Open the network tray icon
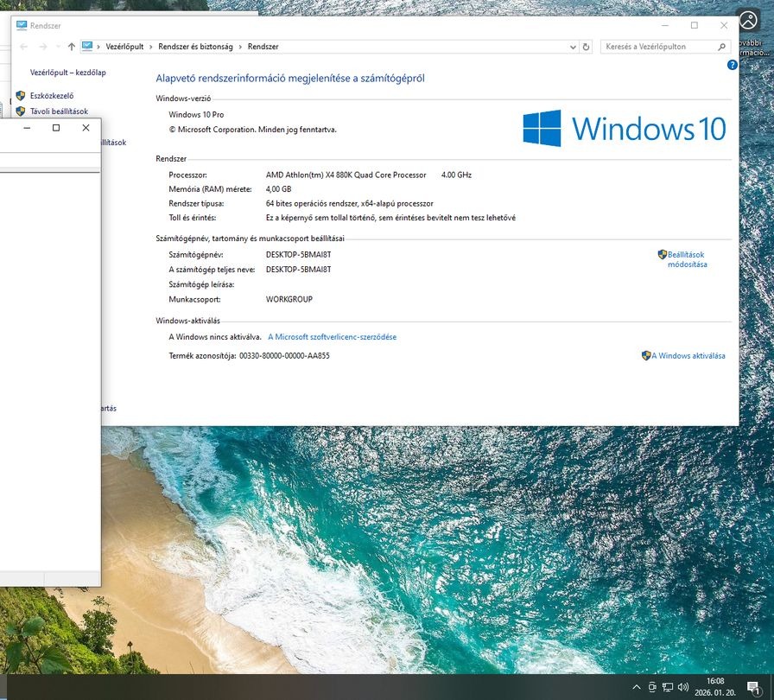774x700 pixels. click(x=668, y=687)
